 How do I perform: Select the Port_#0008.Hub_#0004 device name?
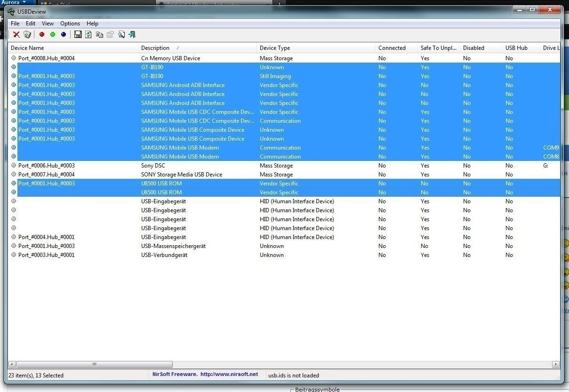coord(47,58)
